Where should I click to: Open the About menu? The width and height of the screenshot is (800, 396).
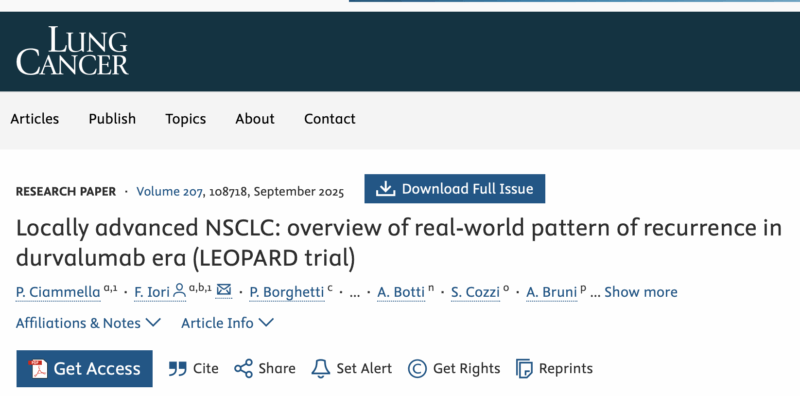(255, 119)
